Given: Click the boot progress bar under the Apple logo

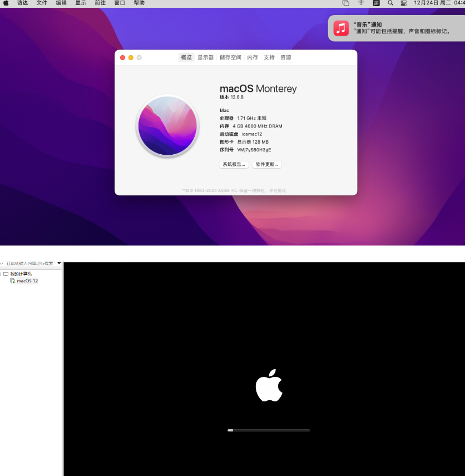Looking at the screenshot, I should tap(269, 430).
